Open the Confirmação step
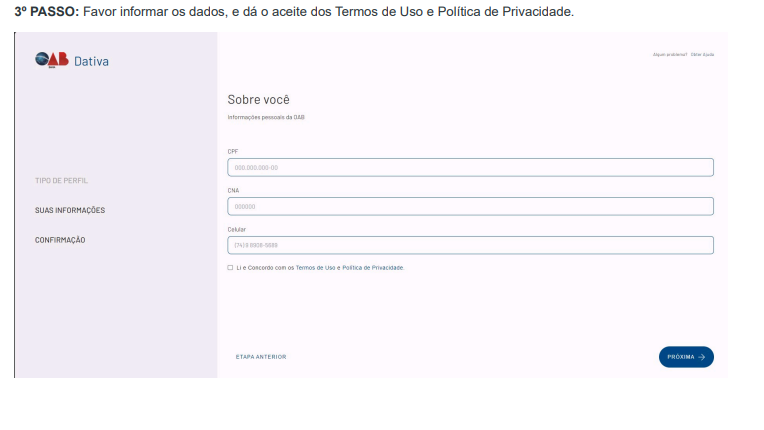 60,240
